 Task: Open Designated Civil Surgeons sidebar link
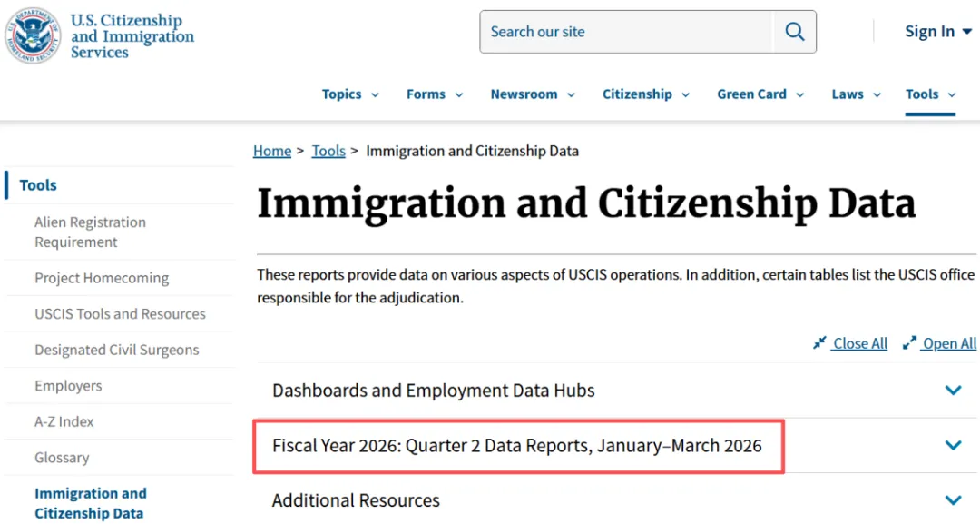click(117, 350)
